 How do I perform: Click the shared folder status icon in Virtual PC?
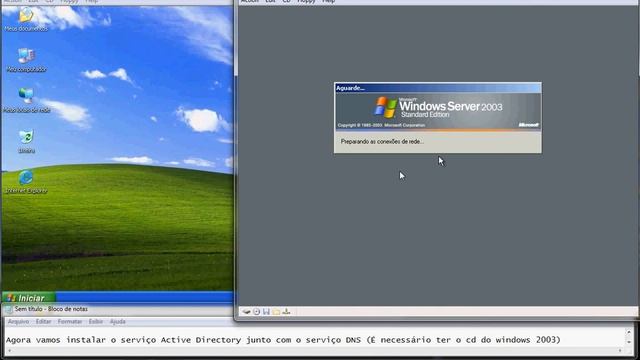pos(276,311)
